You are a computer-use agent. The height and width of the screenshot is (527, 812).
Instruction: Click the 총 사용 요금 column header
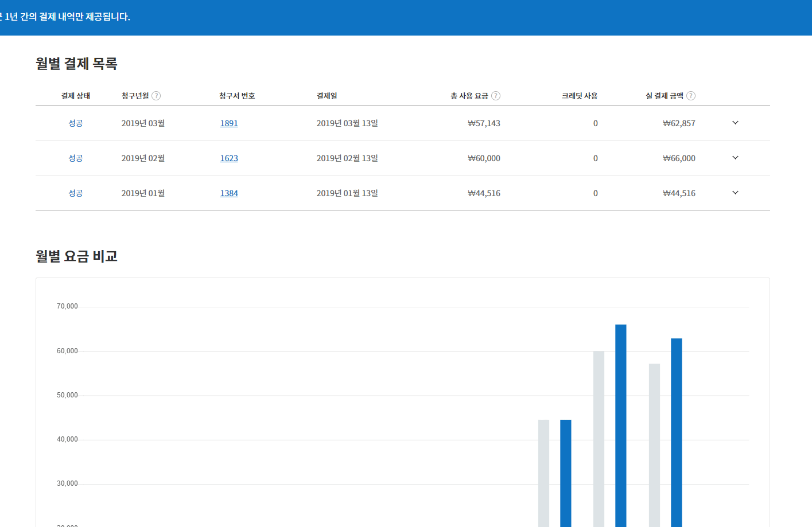coord(469,96)
